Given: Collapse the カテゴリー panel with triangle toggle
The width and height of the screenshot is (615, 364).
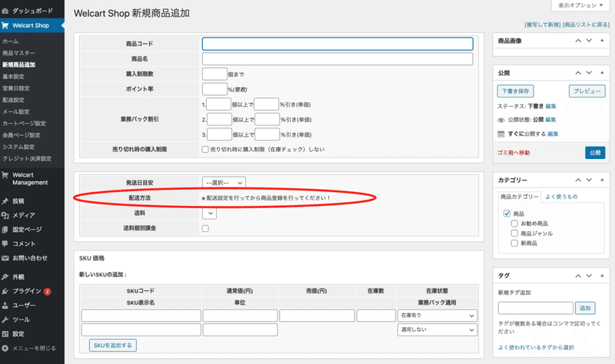Looking at the screenshot, I should (602, 180).
